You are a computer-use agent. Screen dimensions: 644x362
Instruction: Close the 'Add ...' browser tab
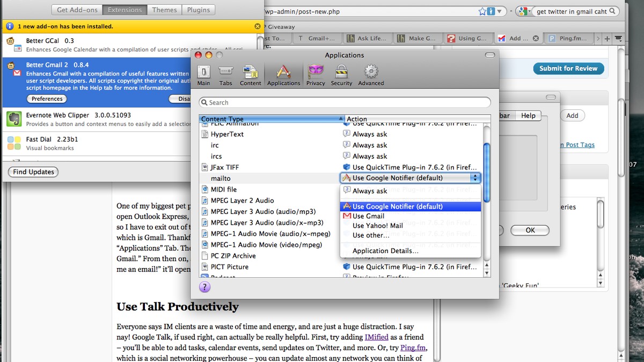coord(535,38)
